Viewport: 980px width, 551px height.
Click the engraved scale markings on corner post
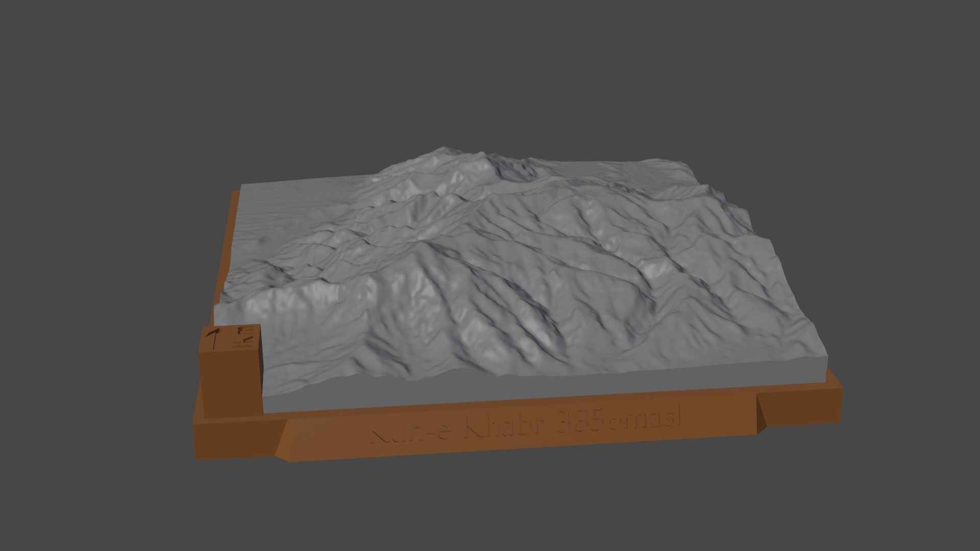[x=244, y=338]
